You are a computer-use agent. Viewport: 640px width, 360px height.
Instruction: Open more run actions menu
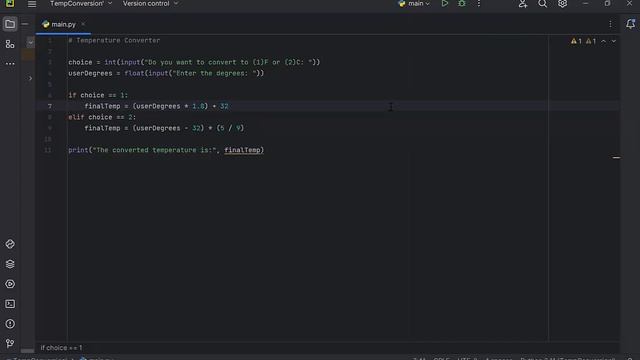tap(479, 4)
